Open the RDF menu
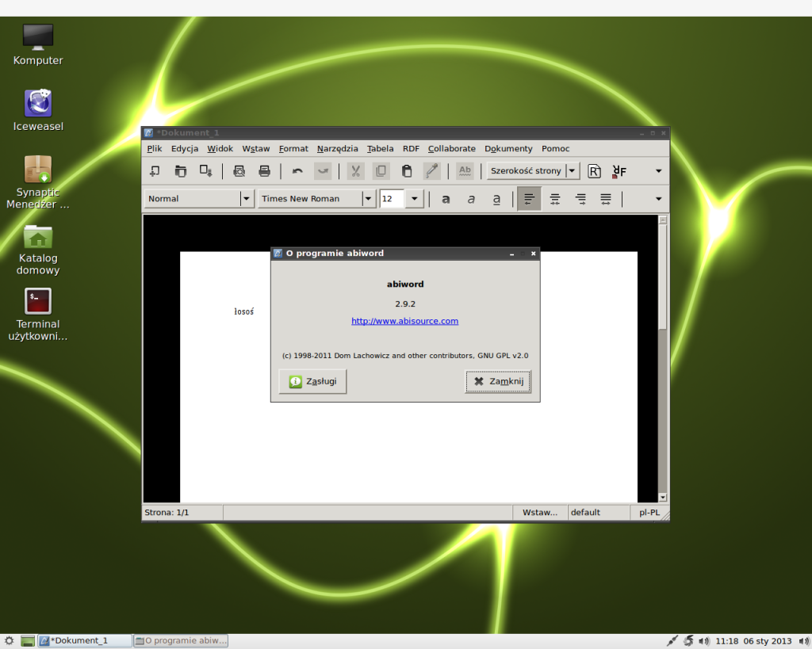Screen dimensions: 812x649 coord(411,148)
